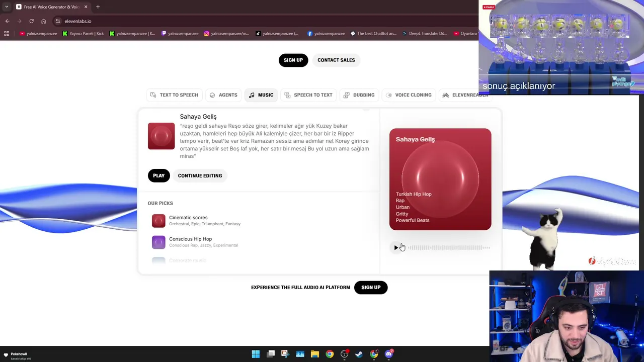Screen dimensions: 644x362
Task: Open the TikTok yalnizsempanzee bookmark
Action: point(277,34)
